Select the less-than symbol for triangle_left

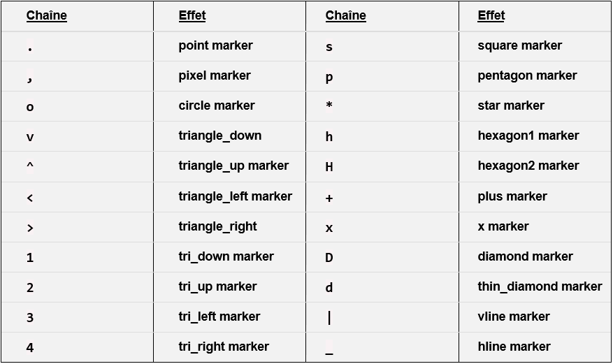[x=30, y=198]
